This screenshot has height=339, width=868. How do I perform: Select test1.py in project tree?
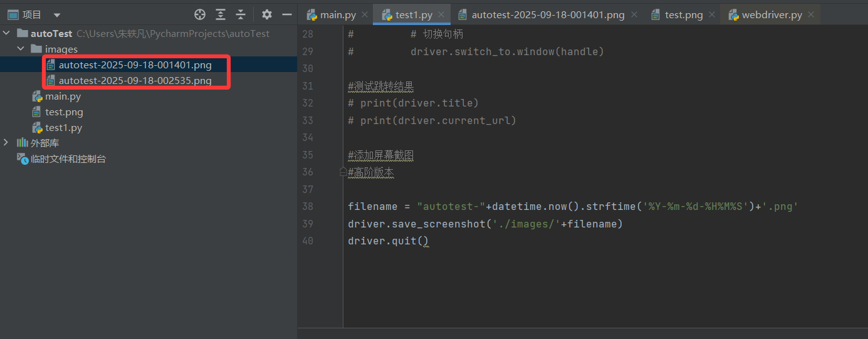(63, 128)
